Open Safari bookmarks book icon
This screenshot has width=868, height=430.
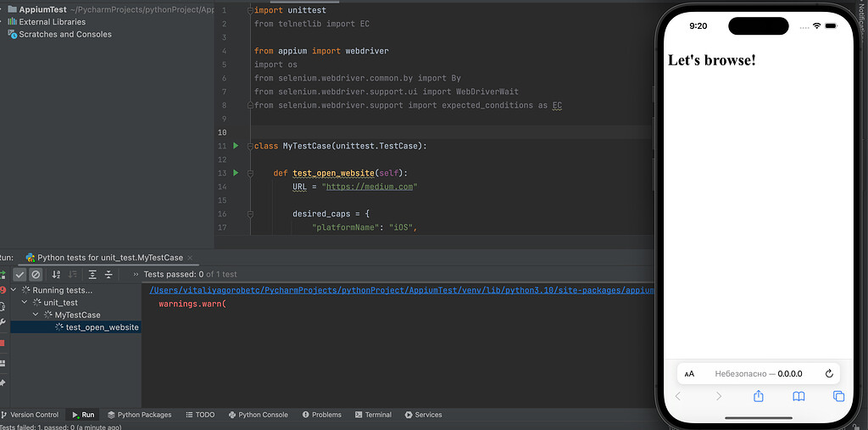(798, 396)
